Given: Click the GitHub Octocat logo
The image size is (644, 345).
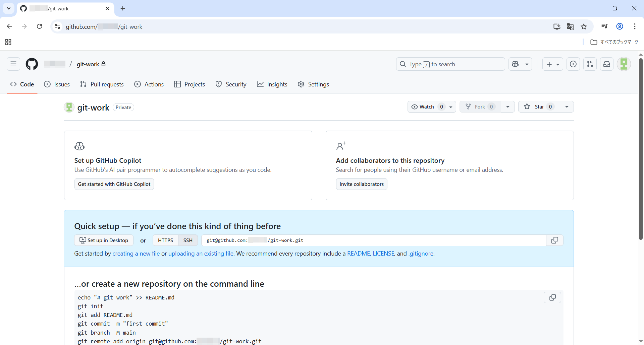Looking at the screenshot, I should pyautogui.click(x=32, y=64).
